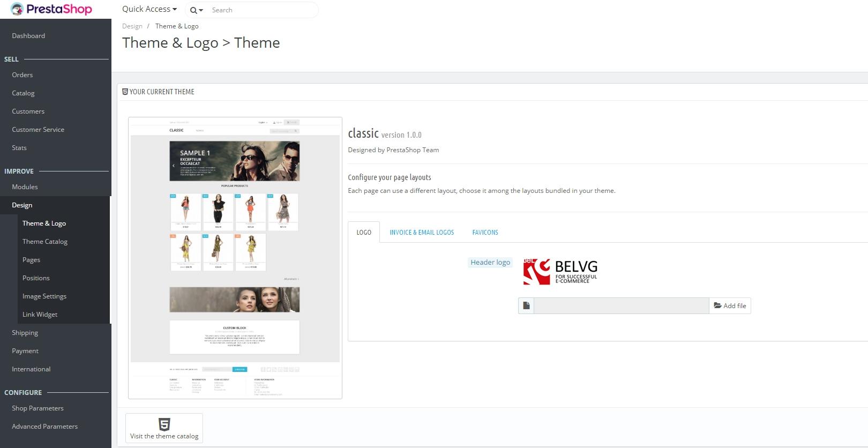The width and height of the screenshot is (868, 448).
Task: Click Visit the theme catalog button
Action: tap(164, 428)
